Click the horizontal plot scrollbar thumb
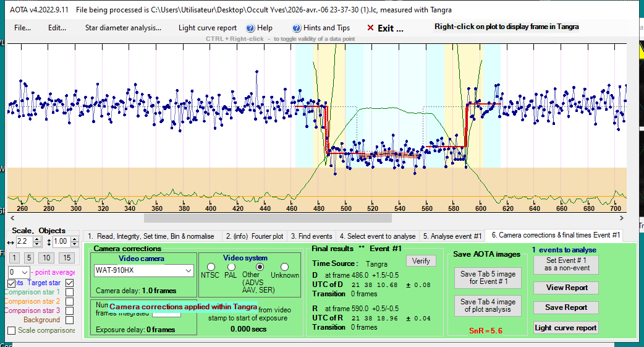Viewport: 644px width, 347px height. point(268,218)
